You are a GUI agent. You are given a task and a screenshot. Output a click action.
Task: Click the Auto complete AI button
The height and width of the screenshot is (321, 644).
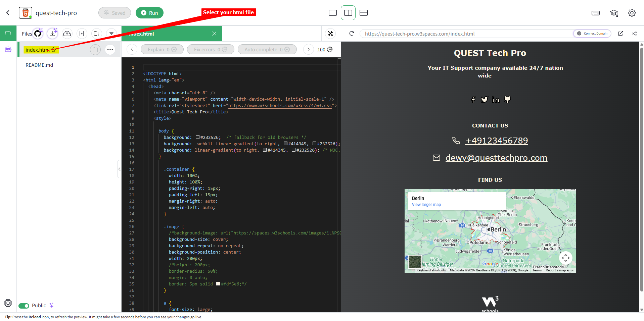267,49
